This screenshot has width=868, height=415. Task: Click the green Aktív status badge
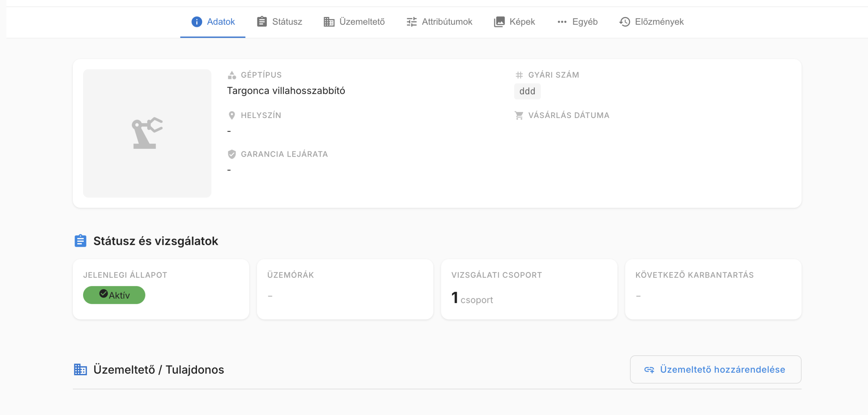(x=114, y=295)
